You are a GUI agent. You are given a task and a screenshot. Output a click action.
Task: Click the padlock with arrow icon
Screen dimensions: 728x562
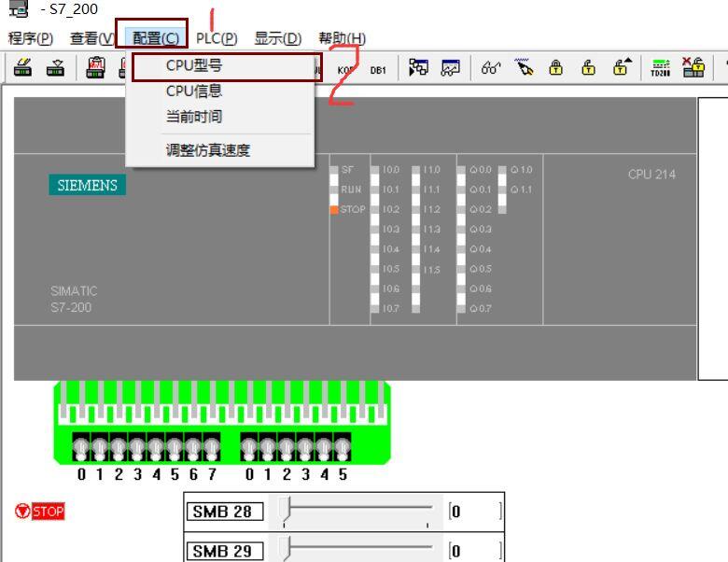pyautogui.click(x=623, y=67)
